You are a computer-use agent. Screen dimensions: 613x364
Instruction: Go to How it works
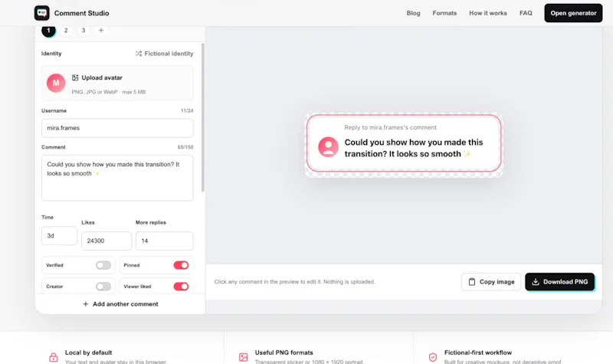(x=488, y=13)
